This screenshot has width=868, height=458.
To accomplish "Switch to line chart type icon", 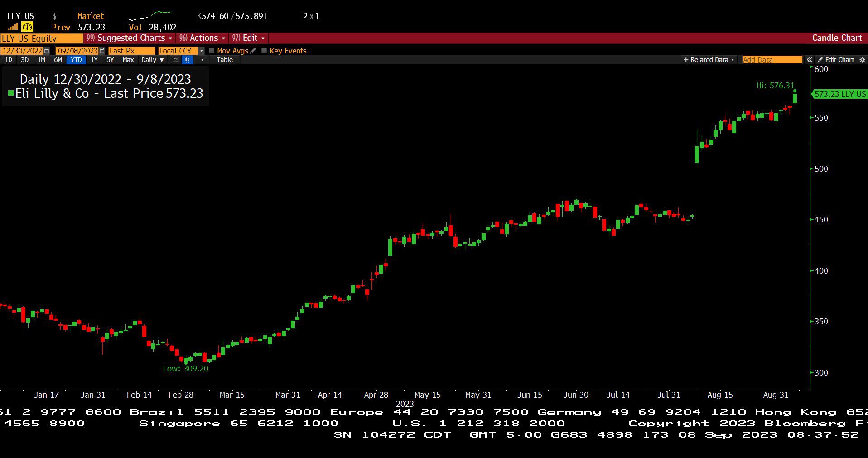I will click(175, 60).
